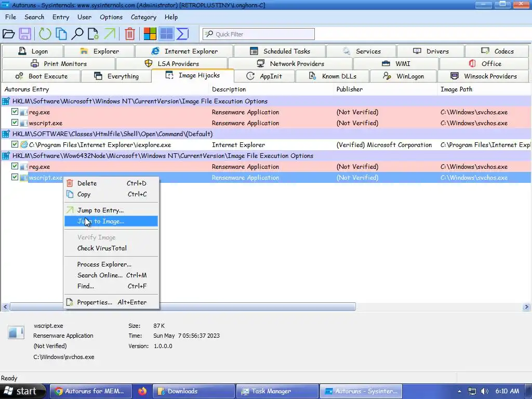Open the User menu
The image size is (532, 399).
(x=84, y=17)
